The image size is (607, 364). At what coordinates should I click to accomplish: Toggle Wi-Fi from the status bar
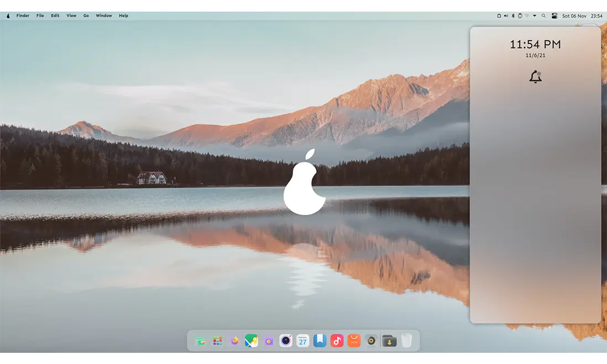coord(527,16)
